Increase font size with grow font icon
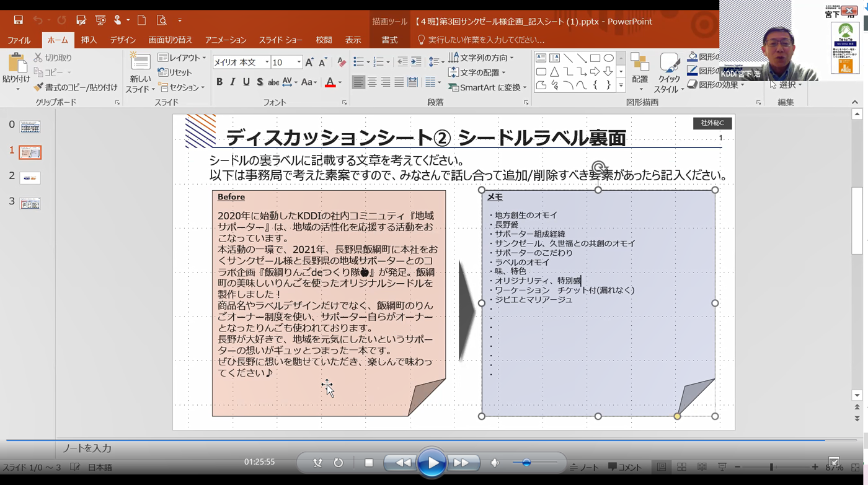The height and width of the screenshot is (485, 868). (x=309, y=63)
